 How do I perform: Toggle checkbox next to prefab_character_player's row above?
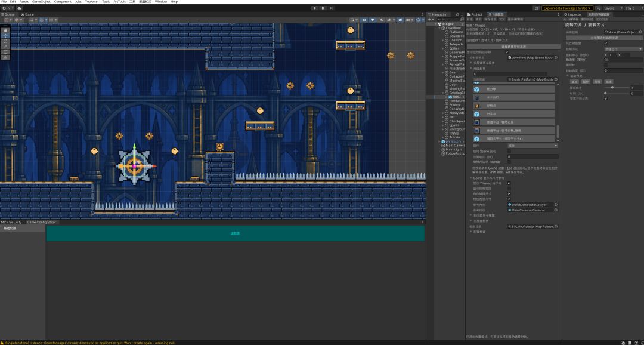point(509,199)
